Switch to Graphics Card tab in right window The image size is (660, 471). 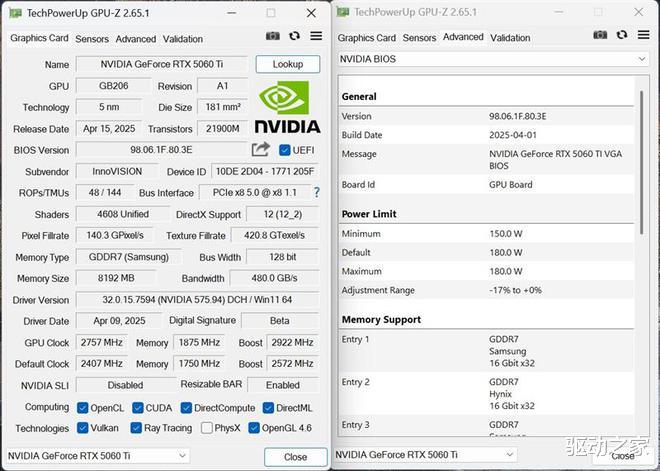click(x=367, y=38)
